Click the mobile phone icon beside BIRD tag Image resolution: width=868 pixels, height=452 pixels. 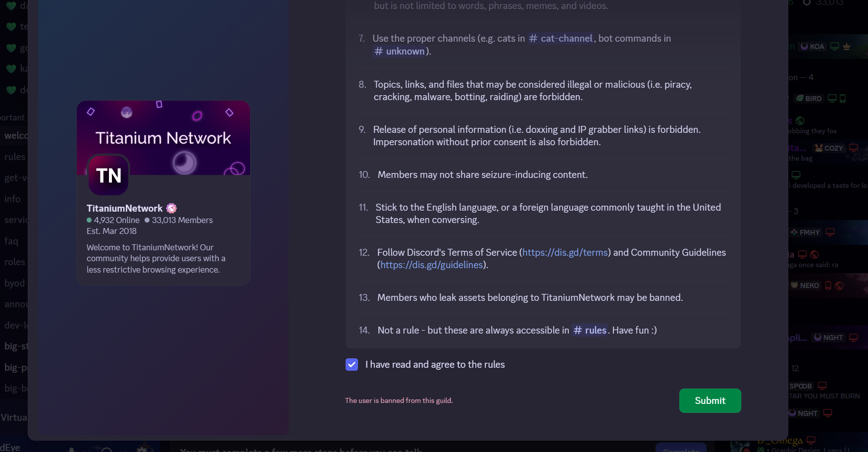[x=843, y=99]
